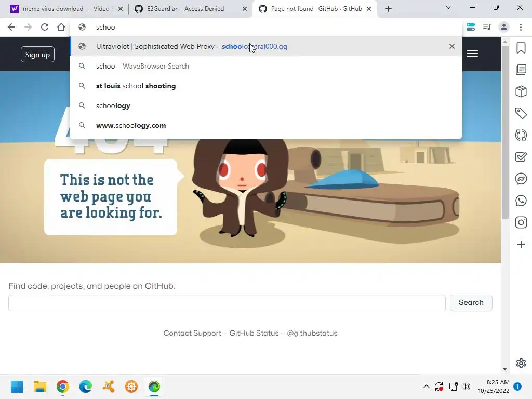
Task: Open the network status tray icon
Action: click(453, 387)
